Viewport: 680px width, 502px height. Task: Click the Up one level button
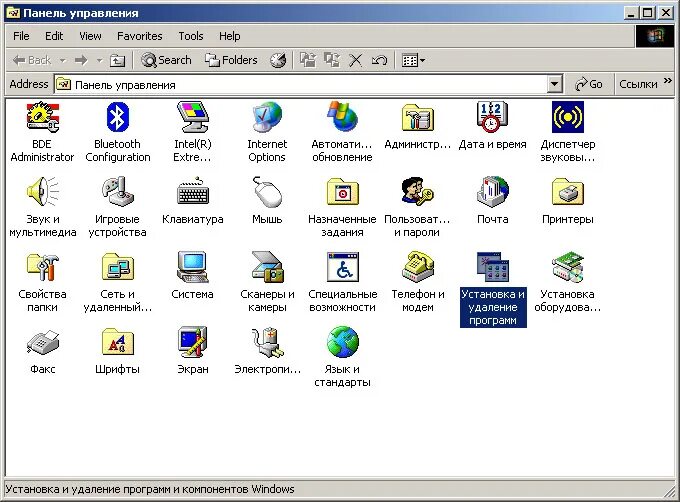click(117, 60)
